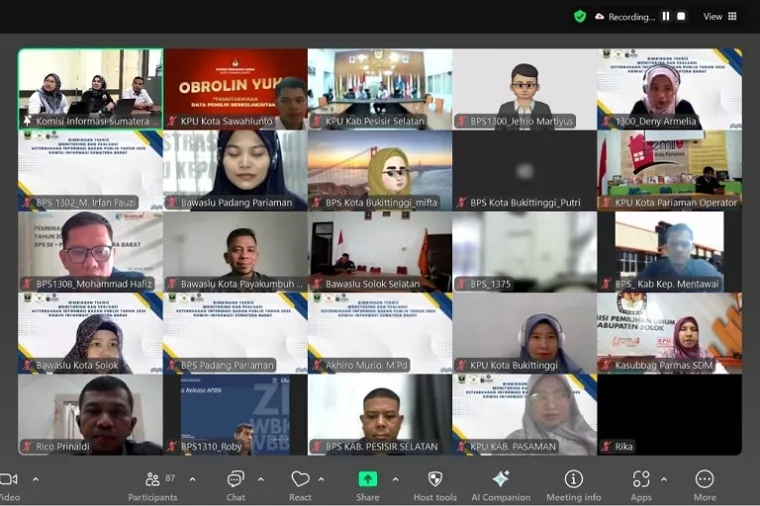This screenshot has height=506, width=760.
Task: Open React heart reactions
Action: click(300, 486)
